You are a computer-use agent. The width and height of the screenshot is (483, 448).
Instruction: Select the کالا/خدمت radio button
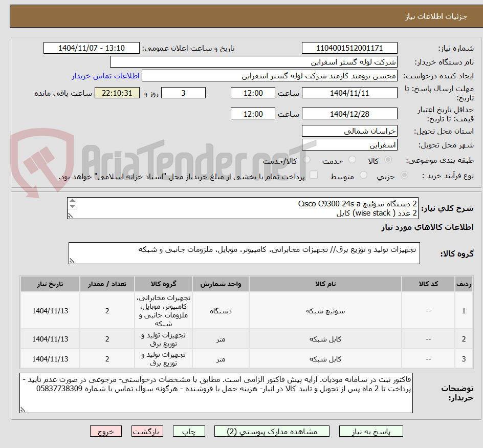[x=306, y=160]
